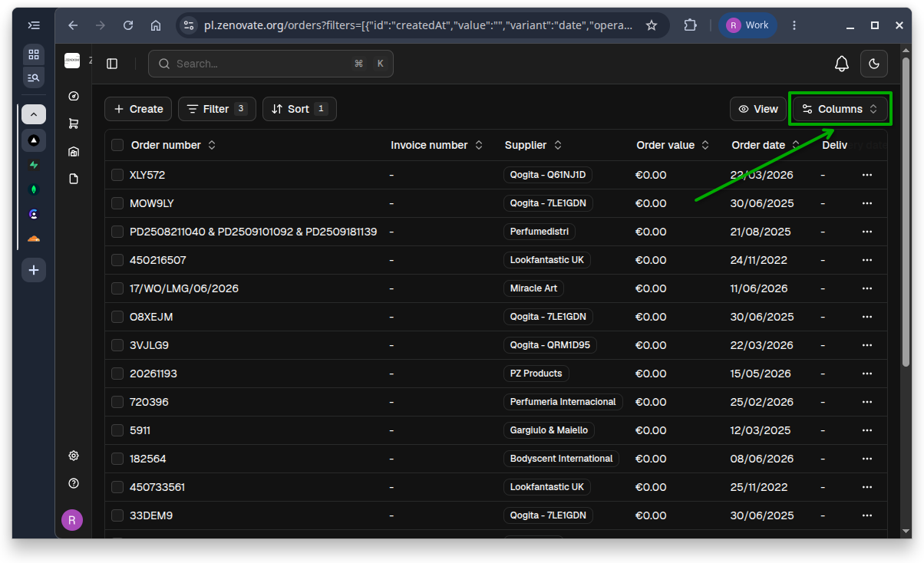The height and width of the screenshot is (563, 924).
Task: Click the address bar URL
Action: (418, 25)
